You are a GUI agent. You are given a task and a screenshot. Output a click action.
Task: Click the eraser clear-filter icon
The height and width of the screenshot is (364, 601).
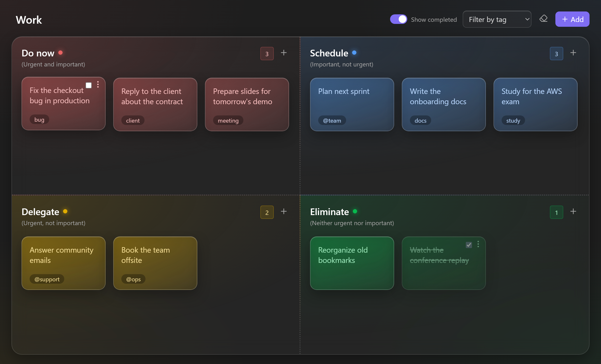(543, 19)
